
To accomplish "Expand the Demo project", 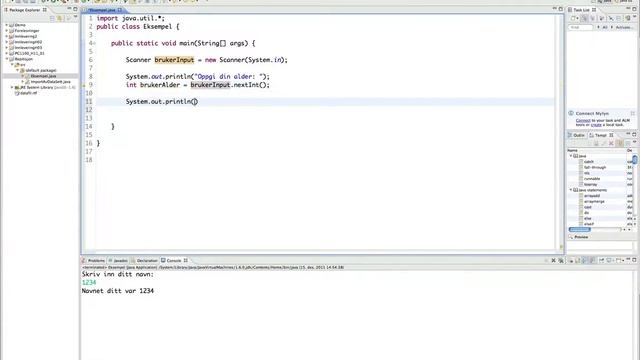I will click(x=7, y=25).
